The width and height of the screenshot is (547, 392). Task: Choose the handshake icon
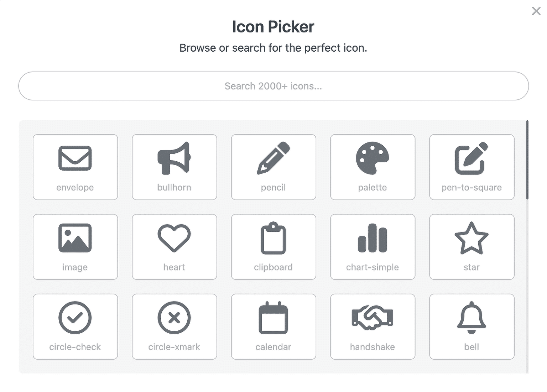(x=373, y=326)
